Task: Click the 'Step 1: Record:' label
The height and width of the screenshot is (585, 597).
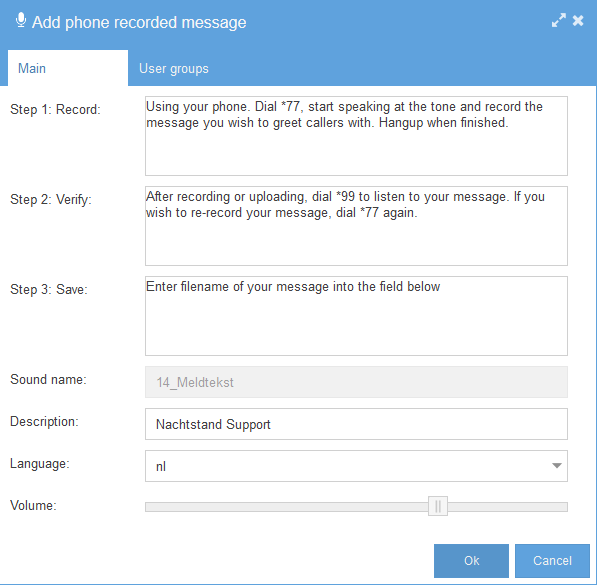Action: 55,110
